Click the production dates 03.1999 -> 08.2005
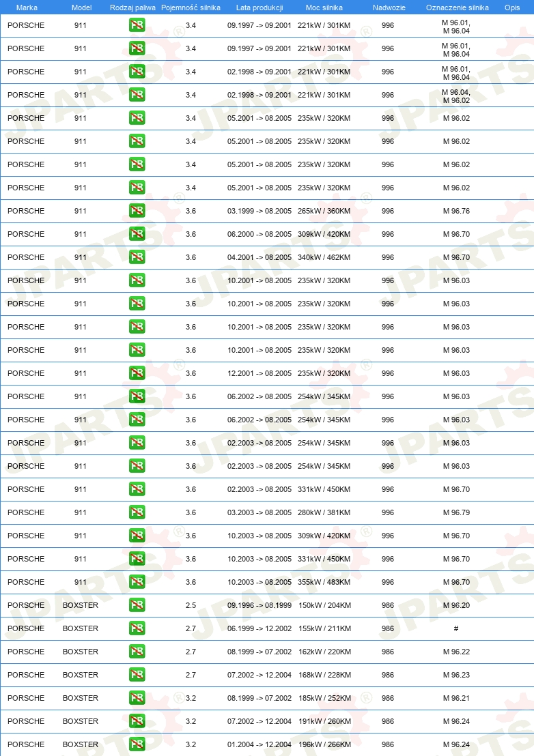The height and width of the screenshot is (756, 534). pos(259,211)
